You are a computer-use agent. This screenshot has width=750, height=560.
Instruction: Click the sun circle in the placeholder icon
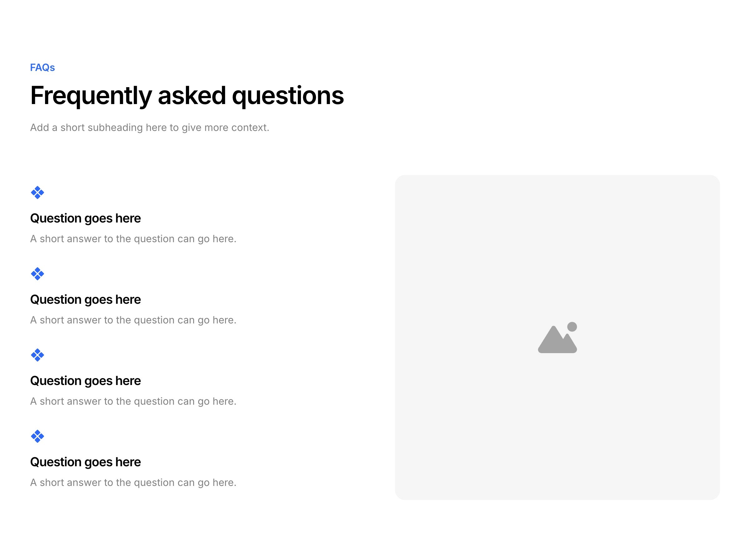click(572, 327)
